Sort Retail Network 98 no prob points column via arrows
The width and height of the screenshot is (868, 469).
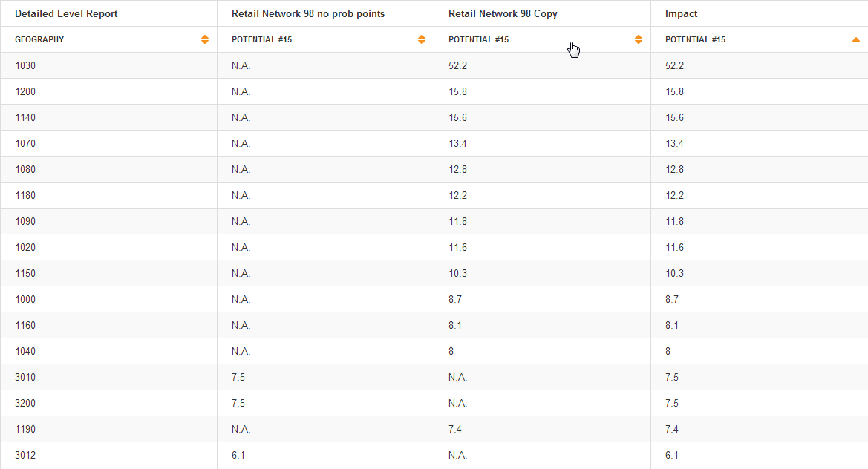tap(422, 40)
